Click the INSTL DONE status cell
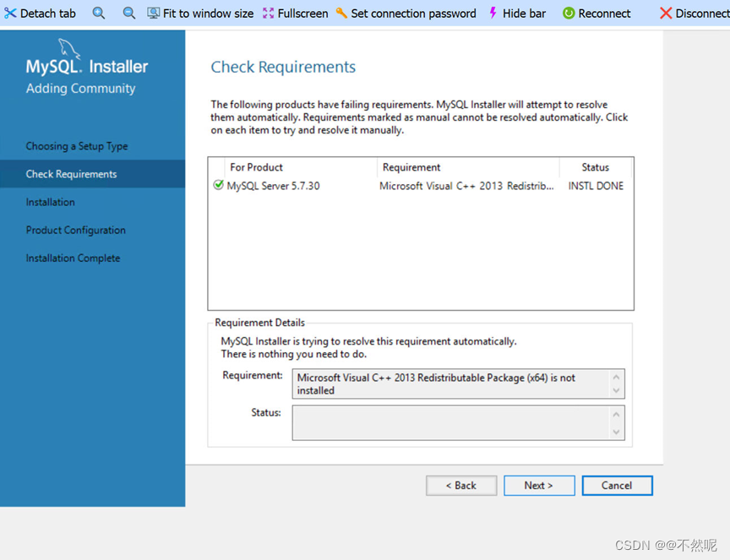 tap(596, 186)
